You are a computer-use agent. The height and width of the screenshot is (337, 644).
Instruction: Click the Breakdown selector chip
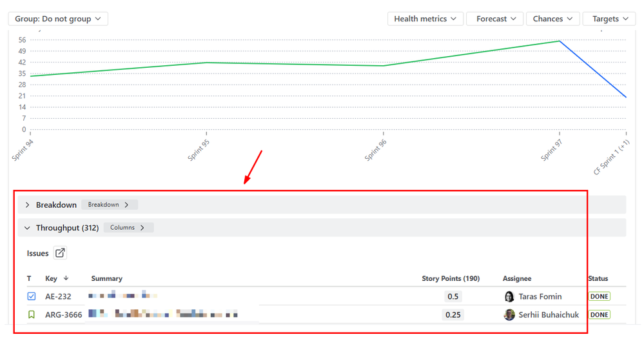pos(109,205)
